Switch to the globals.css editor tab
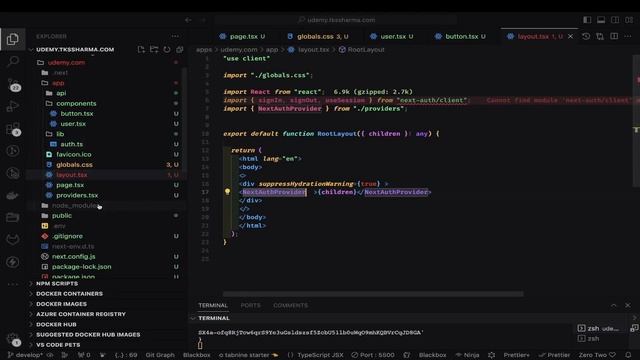The height and width of the screenshot is (360, 640). click(318, 36)
